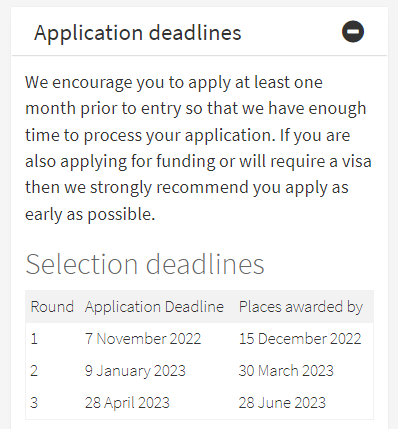Click the 9 January 2023 deadline cell
The height and width of the screenshot is (429, 398).
135,371
